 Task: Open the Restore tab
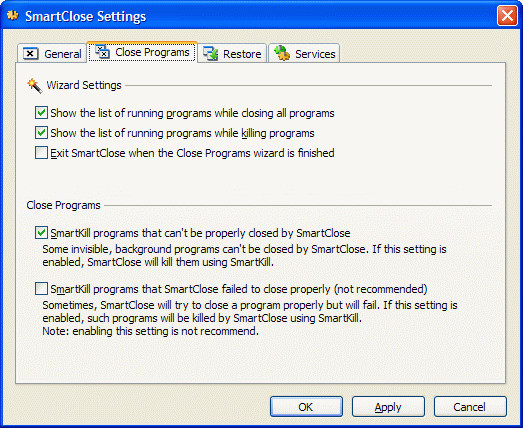point(232,53)
